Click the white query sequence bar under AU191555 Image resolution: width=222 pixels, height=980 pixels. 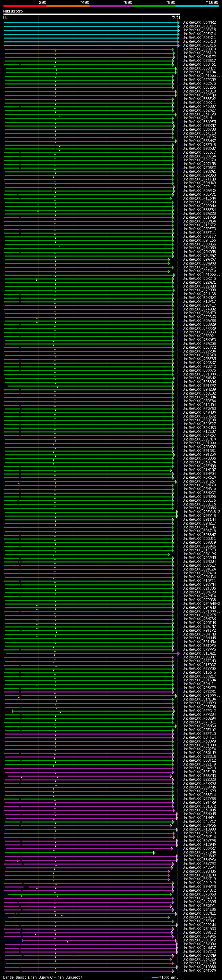[x=92, y=14]
